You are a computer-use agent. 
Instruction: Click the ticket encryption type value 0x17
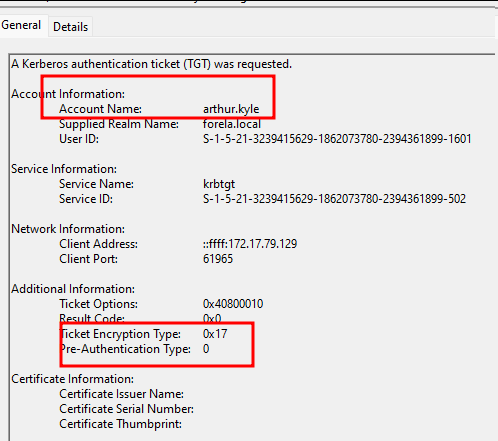point(215,334)
